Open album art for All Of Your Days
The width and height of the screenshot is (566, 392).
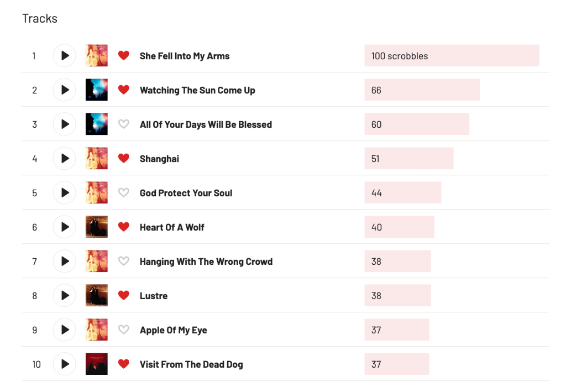(97, 124)
